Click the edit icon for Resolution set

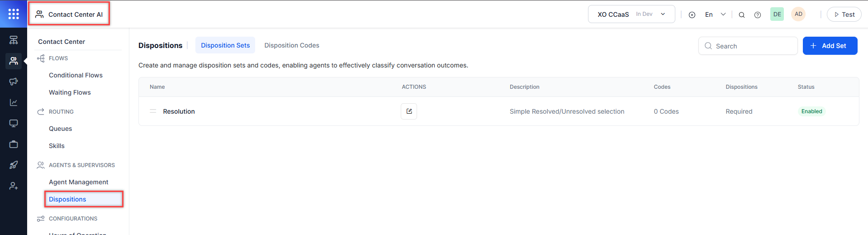click(x=409, y=111)
